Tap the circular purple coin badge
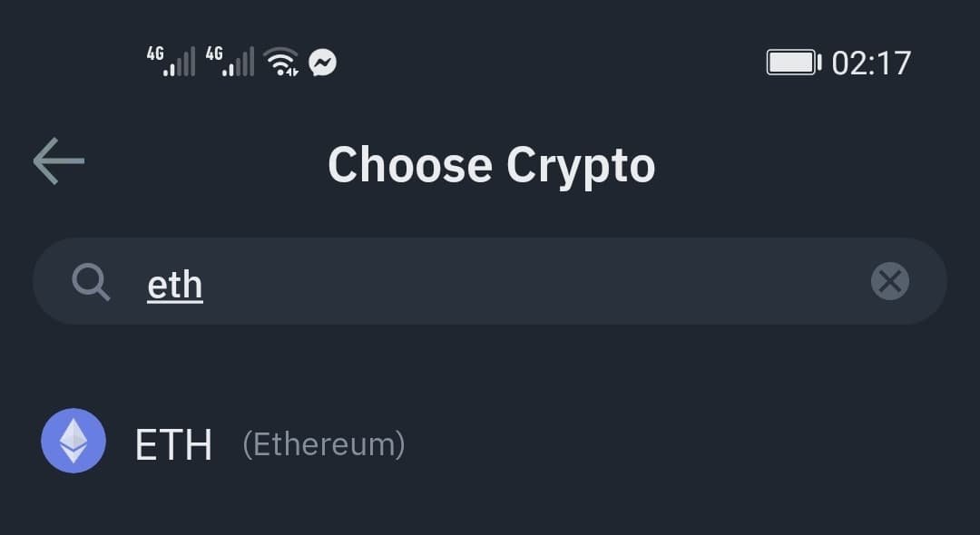The width and height of the screenshot is (980, 535). click(x=73, y=443)
